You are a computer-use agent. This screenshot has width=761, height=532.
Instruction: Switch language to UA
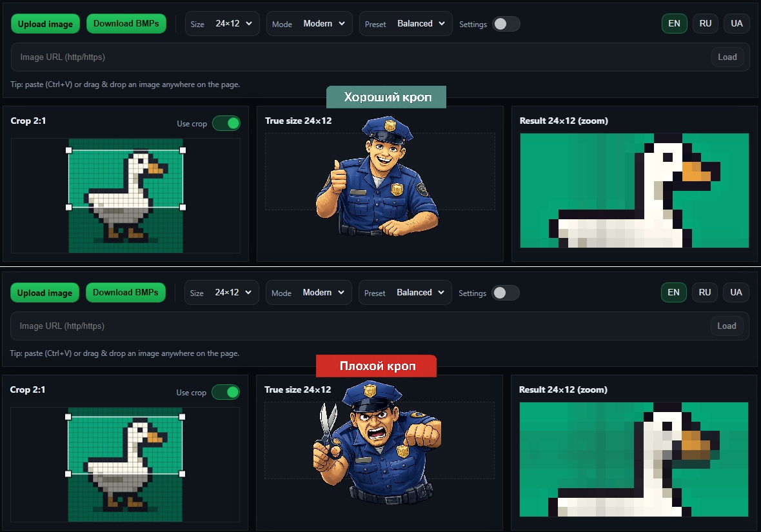tap(736, 23)
